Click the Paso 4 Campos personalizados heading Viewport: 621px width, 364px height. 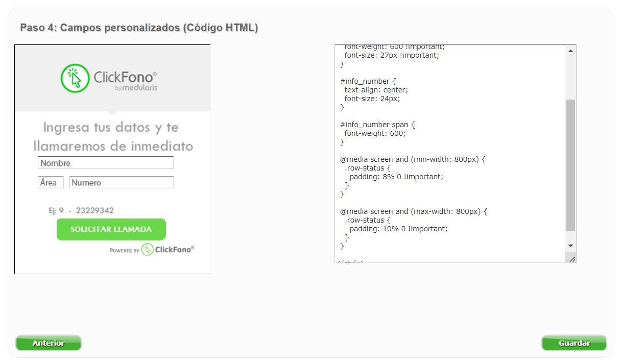click(139, 28)
